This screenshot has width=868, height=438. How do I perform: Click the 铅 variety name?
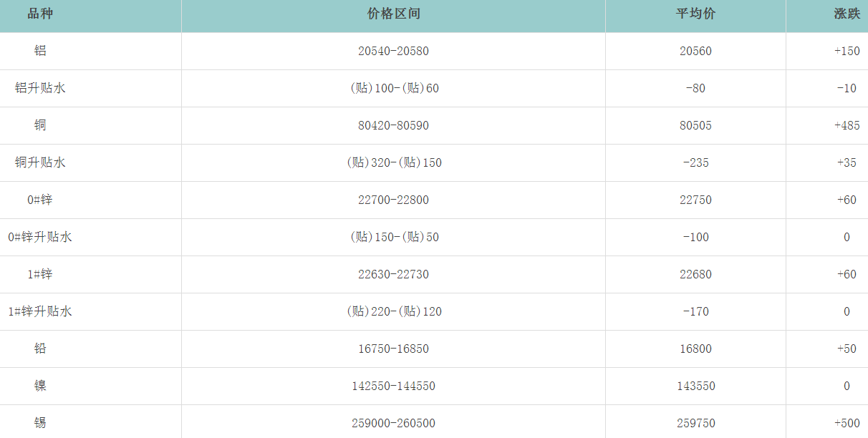[40, 349]
